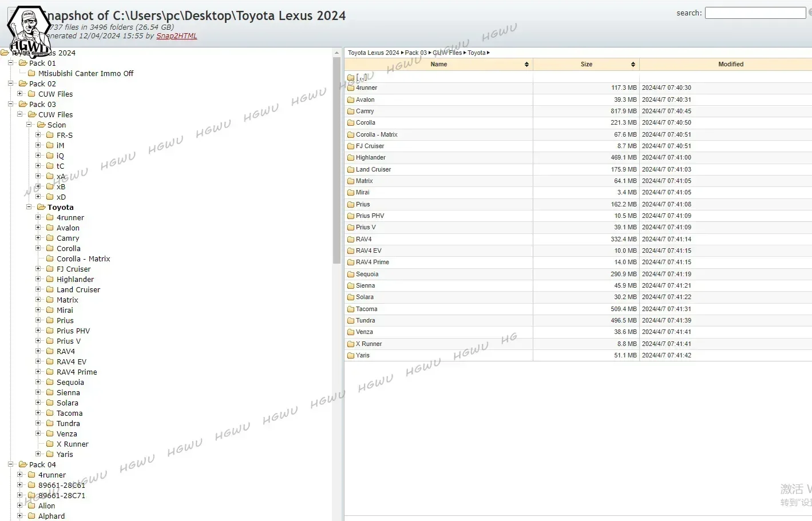Open the Sequoia folder in file list

tap(367, 275)
